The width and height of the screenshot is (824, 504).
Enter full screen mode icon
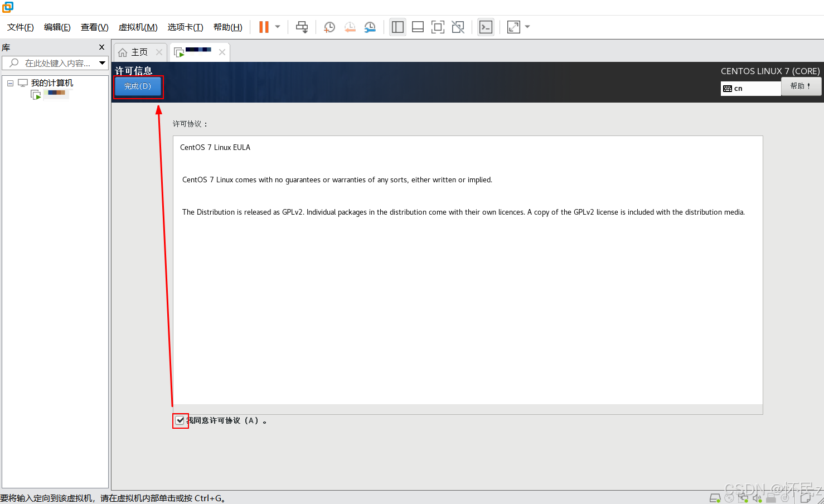click(438, 27)
